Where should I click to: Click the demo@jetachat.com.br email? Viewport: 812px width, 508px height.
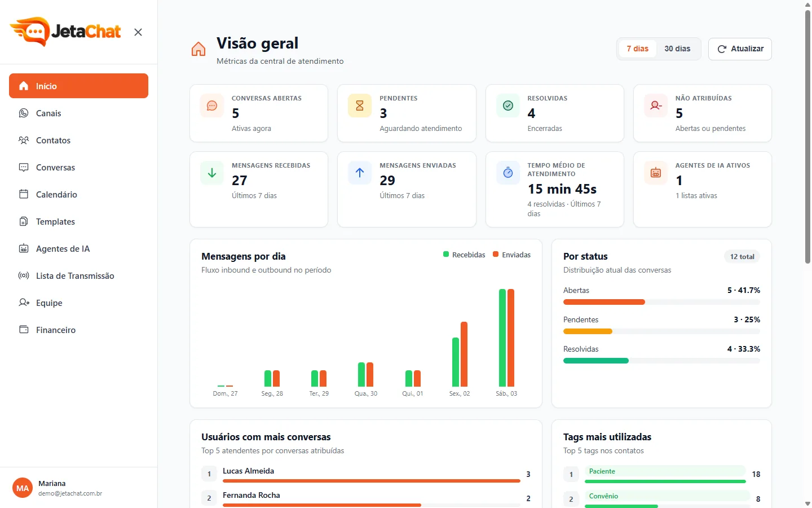[70, 493]
